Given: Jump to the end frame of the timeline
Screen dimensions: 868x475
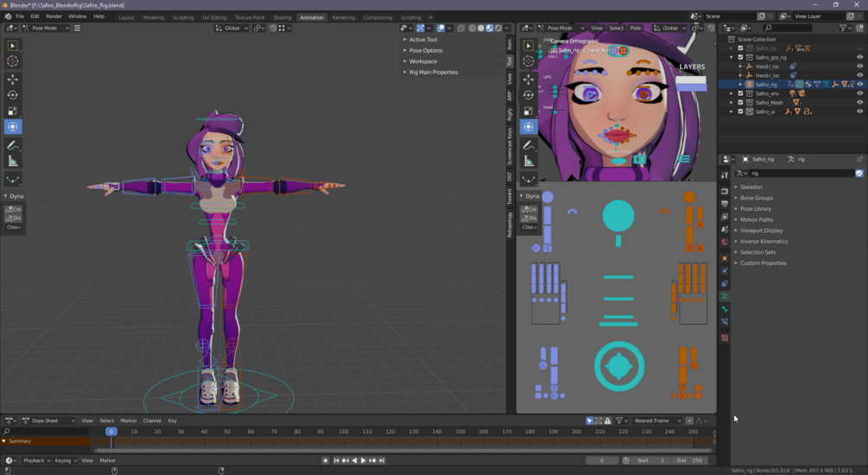Looking at the screenshot, I should pyautogui.click(x=382, y=460).
